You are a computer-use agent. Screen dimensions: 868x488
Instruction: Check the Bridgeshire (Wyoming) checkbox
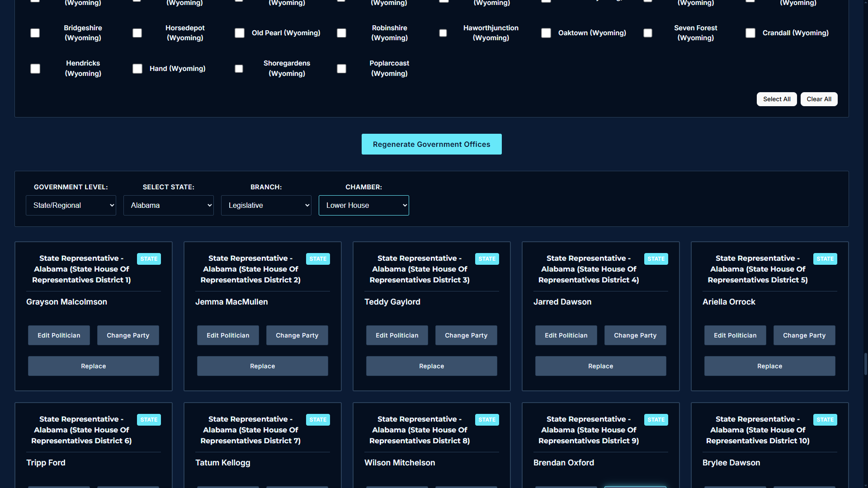(35, 33)
